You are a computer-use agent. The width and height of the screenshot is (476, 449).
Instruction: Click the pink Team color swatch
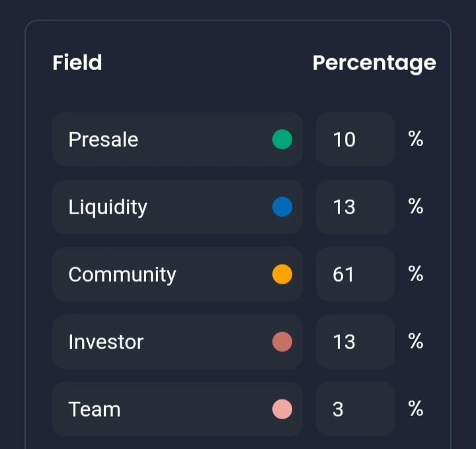[x=282, y=409]
